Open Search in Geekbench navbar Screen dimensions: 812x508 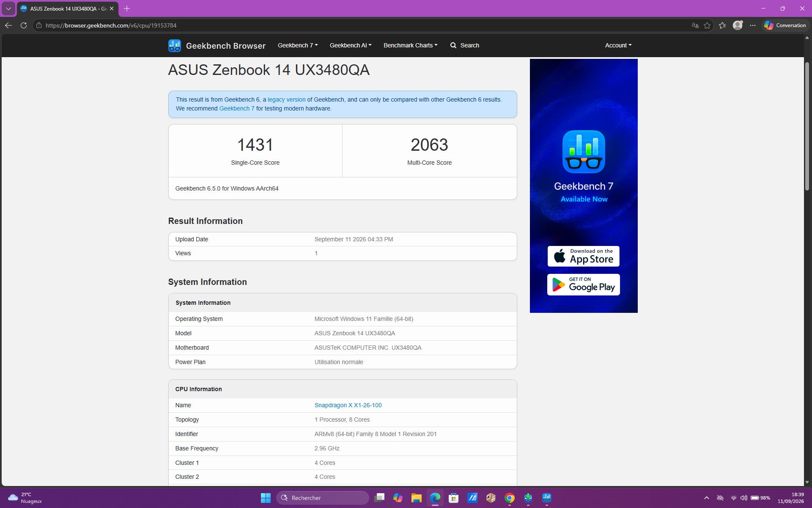[465, 45]
